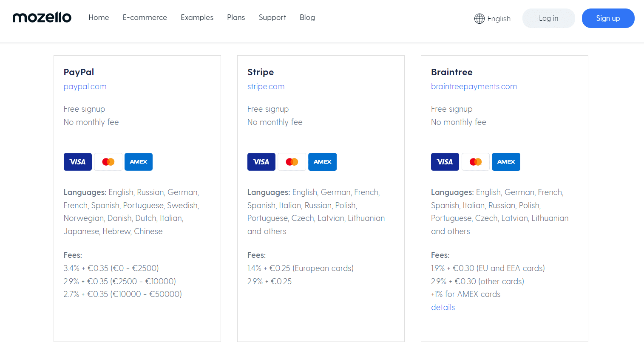This screenshot has width=644, height=353.
Task: Click "2.9% + €0.35 (€2500 - €10000)" fee line
Action: pos(120,281)
